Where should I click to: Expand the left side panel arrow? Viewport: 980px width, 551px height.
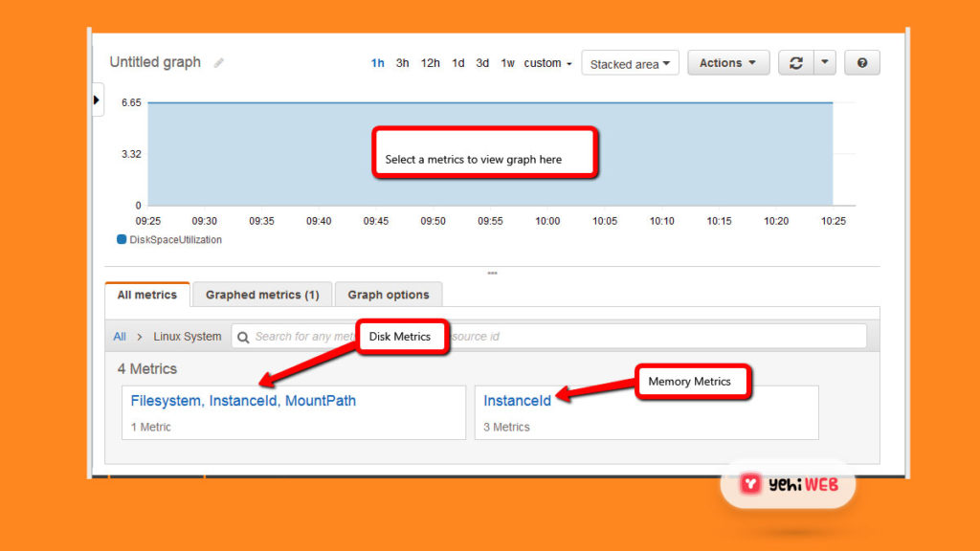[97, 99]
